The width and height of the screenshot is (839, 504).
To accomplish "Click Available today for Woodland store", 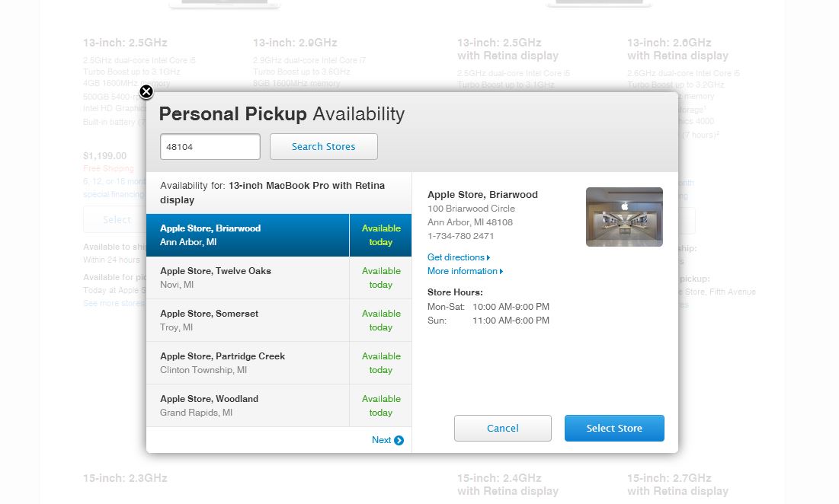I will (381, 406).
